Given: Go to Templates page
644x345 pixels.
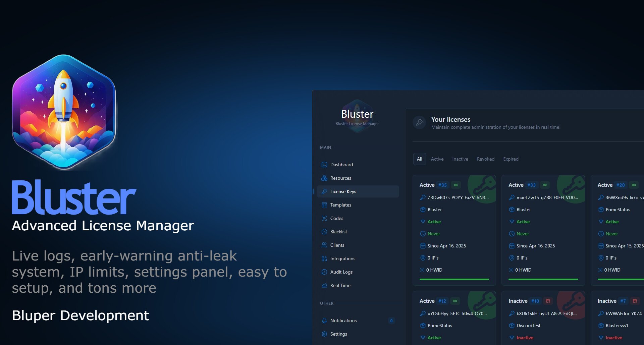Looking at the screenshot, I should (358, 205).
